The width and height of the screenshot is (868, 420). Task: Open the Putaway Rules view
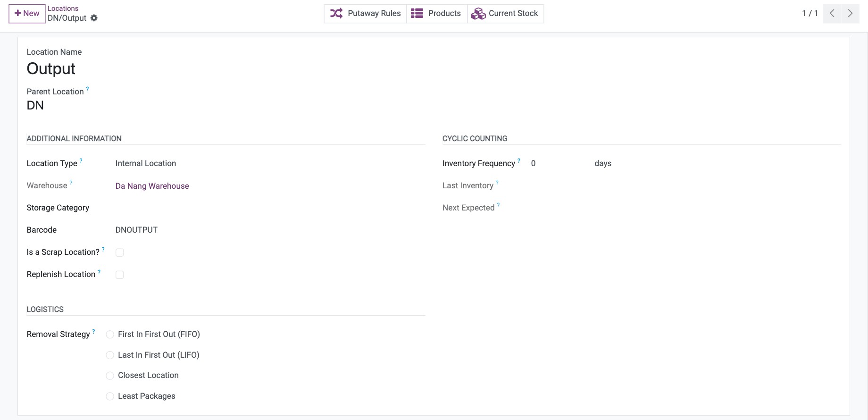[366, 13]
